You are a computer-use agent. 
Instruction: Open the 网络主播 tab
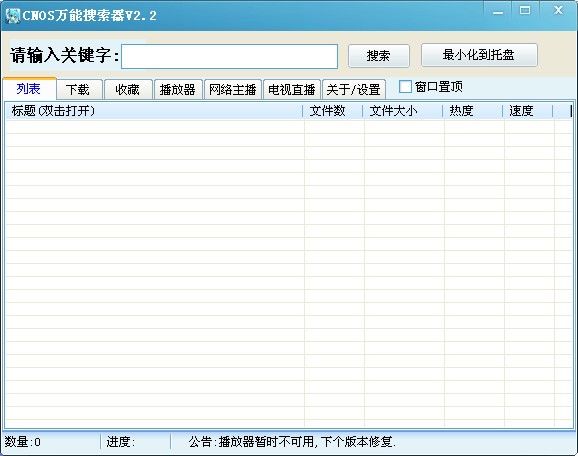233,90
